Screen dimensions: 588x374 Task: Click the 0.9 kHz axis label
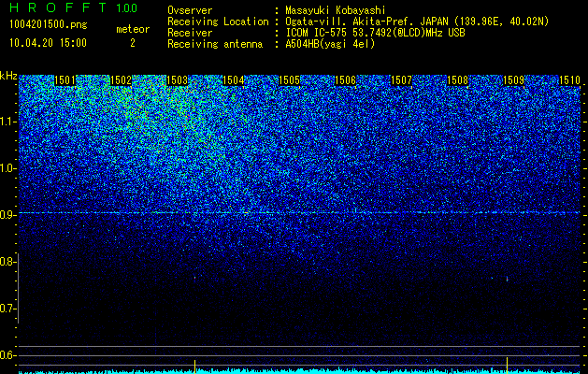pos(7,215)
